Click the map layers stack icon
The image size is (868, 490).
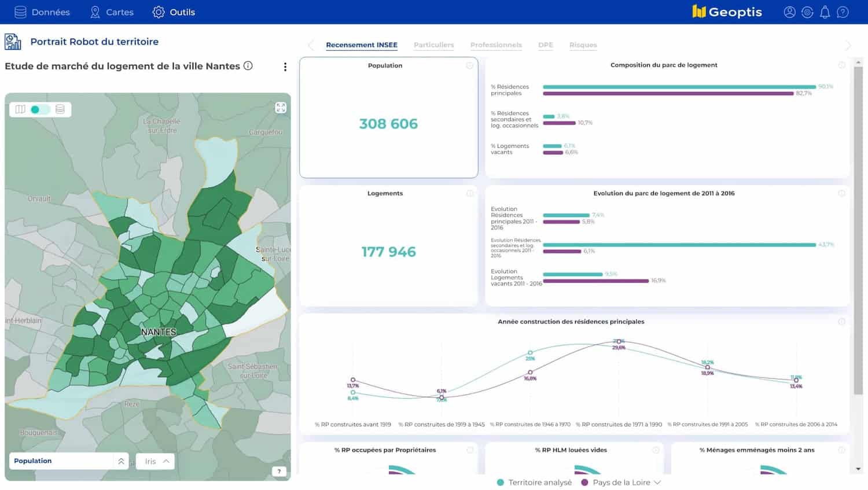[60, 109]
